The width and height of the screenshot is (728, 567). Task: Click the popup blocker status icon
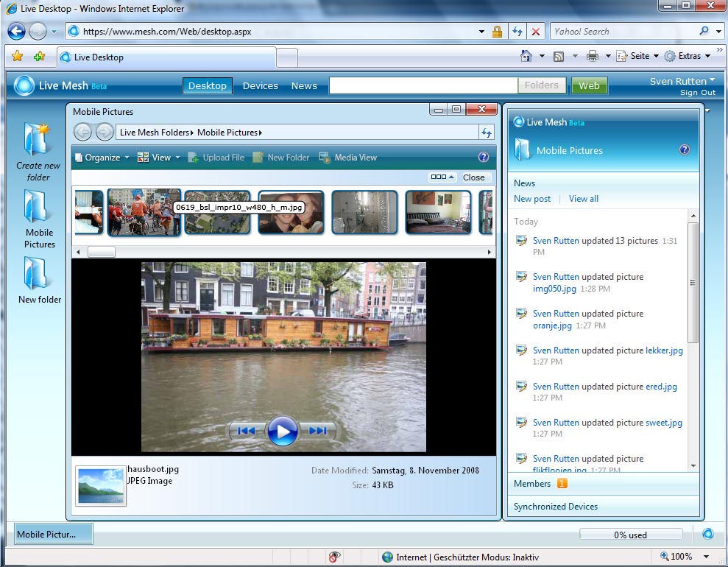click(x=334, y=557)
